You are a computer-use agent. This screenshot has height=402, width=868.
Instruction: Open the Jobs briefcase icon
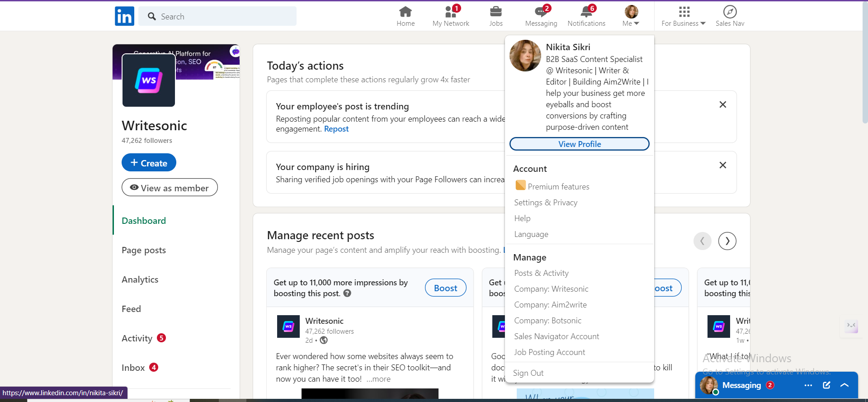(496, 11)
